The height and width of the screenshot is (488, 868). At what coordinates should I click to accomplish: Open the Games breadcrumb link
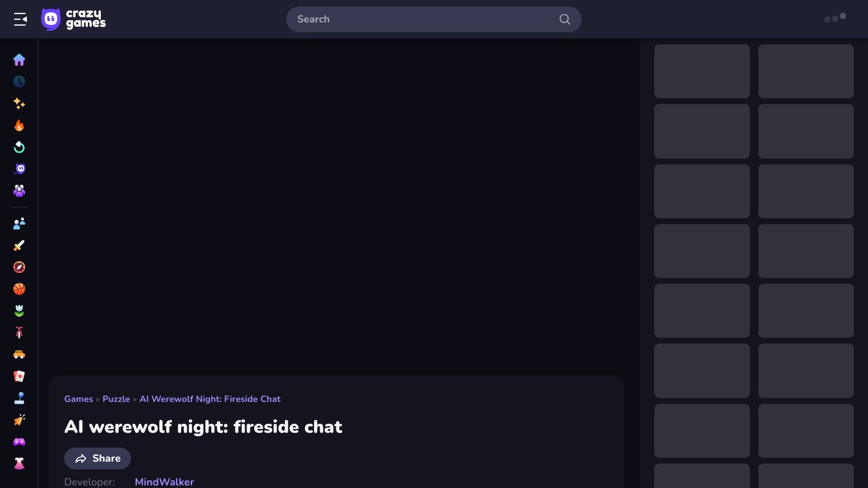(x=78, y=399)
